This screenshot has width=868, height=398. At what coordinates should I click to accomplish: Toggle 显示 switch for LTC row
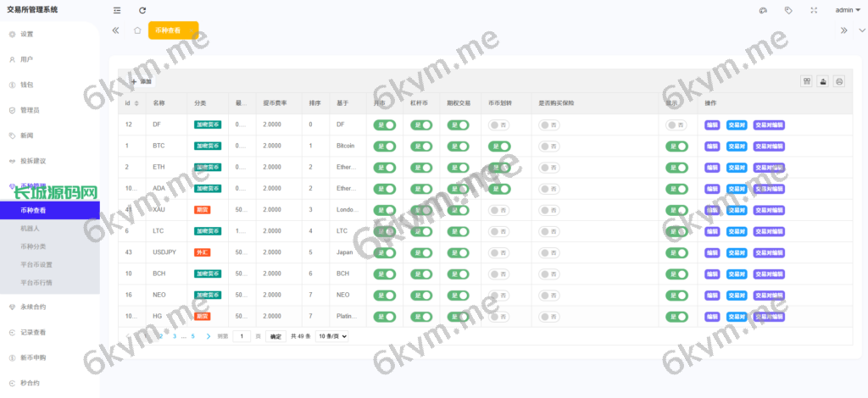(x=676, y=232)
